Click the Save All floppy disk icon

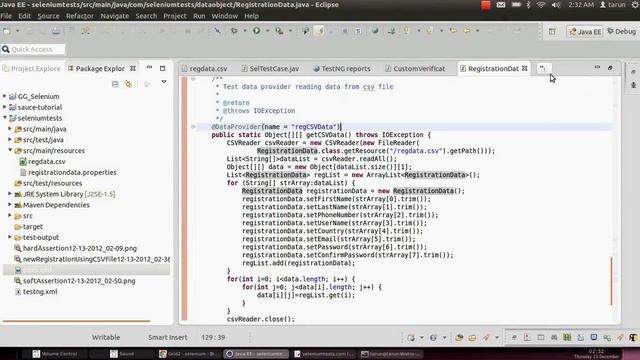coord(56,31)
